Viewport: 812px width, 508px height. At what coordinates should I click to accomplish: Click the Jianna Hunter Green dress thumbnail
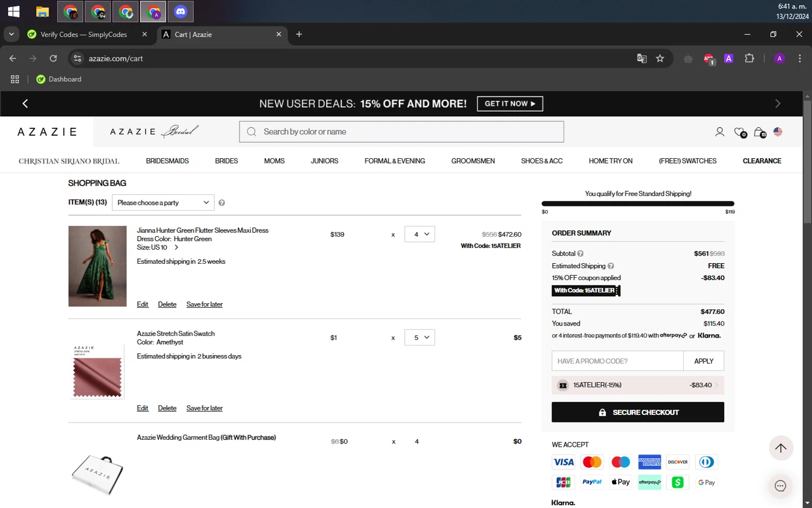pyautogui.click(x=97, y=266)
